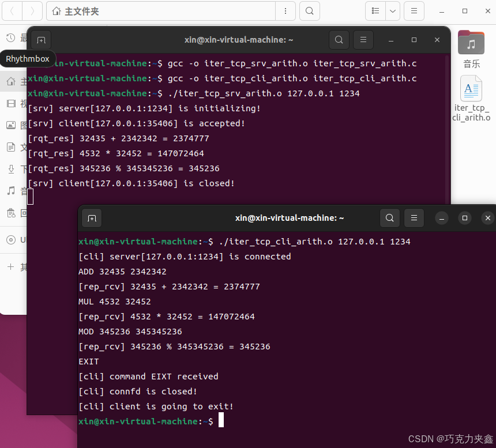This screenshot has height=448, width=496.
Task: Select the 音乐 folder icon
Action: (471, 43)
